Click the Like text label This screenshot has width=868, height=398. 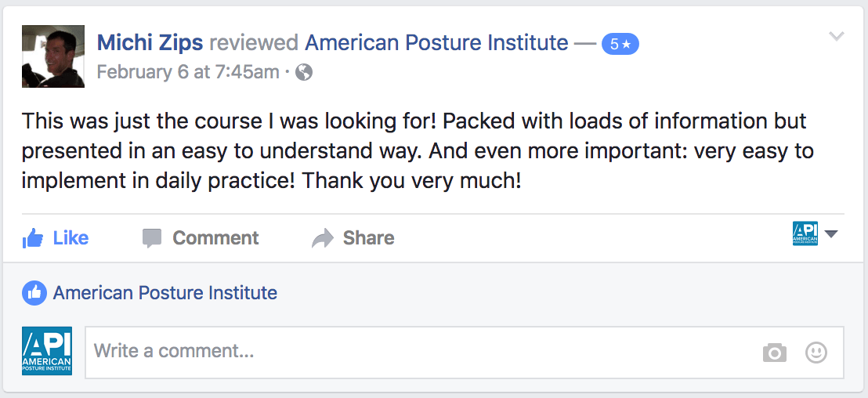71,238
